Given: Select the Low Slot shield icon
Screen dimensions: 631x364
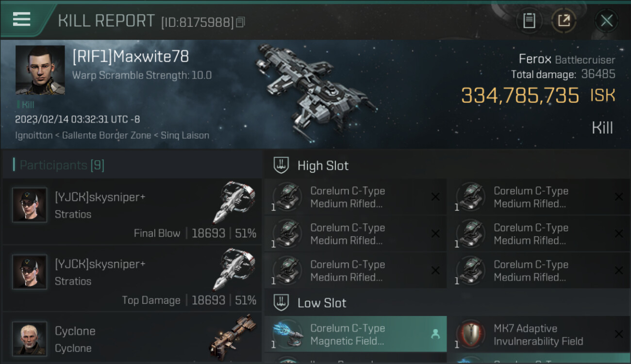Looking at the screenshot, I should [281, 303].
